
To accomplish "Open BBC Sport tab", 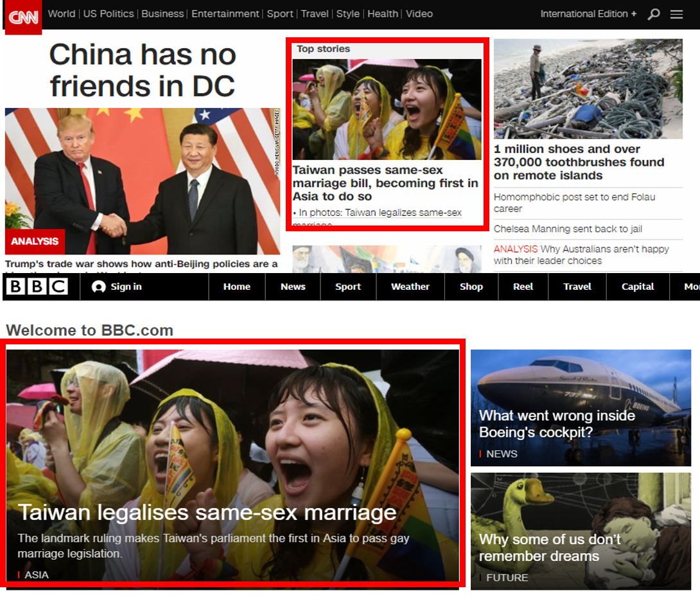I will pyautogui.click(x=348, y=287).
